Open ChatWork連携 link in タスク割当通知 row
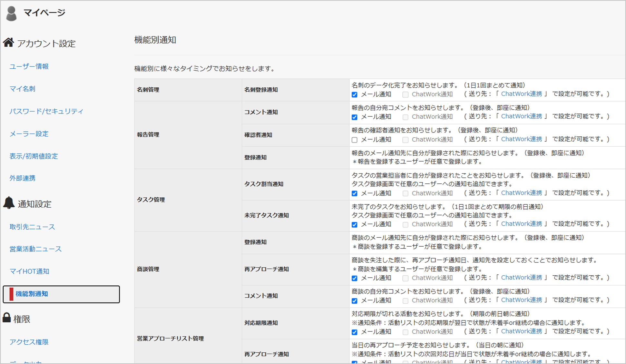 pos(522,193)
